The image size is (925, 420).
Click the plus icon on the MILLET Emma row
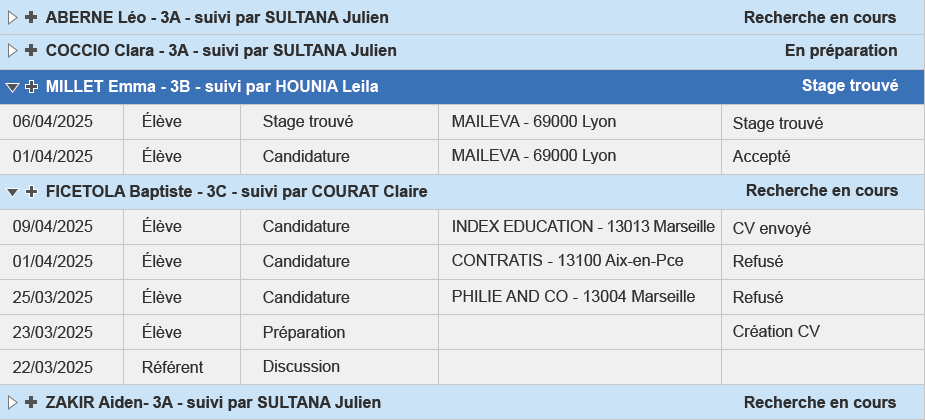[x=31, y=87]
